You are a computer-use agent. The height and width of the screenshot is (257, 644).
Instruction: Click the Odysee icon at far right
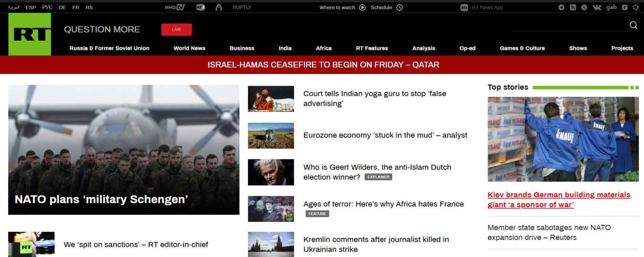[636, 8]
